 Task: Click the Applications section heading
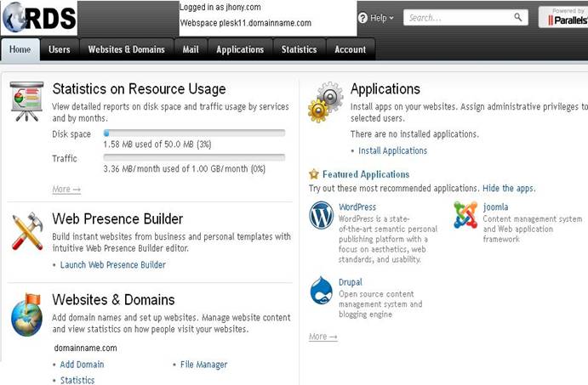point(385,89)
